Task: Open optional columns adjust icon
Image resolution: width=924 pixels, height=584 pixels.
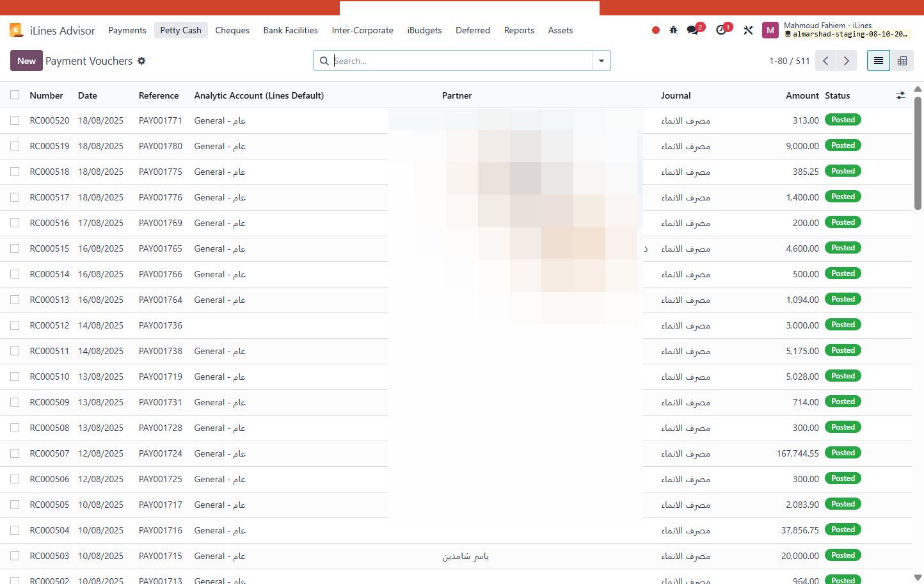Action: point(900,95)
